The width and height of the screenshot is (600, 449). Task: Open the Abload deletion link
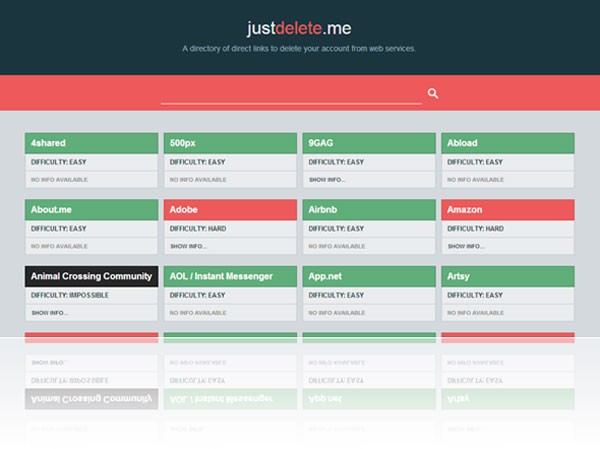click(508, 143)
